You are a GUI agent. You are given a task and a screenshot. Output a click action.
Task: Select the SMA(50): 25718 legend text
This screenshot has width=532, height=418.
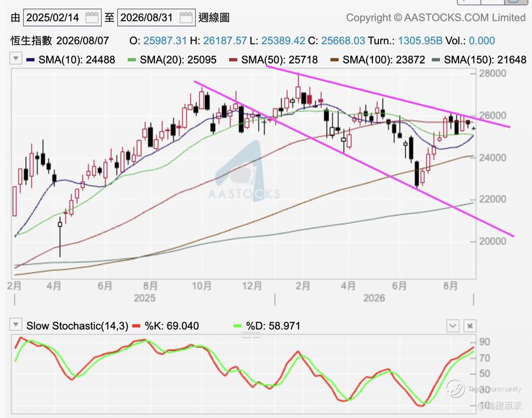pos(280,60)
